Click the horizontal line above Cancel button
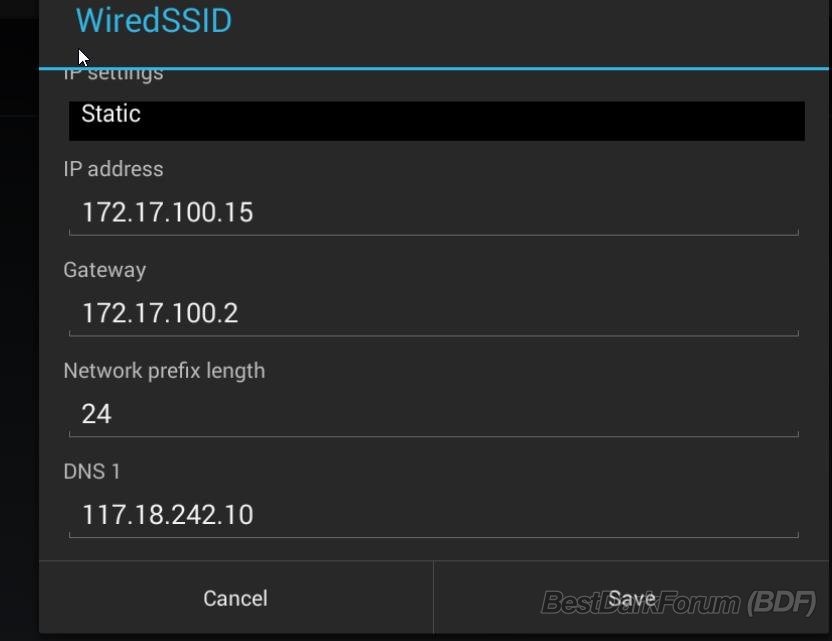The height and width of the screenshot is (641, 832). coord(235,561)
